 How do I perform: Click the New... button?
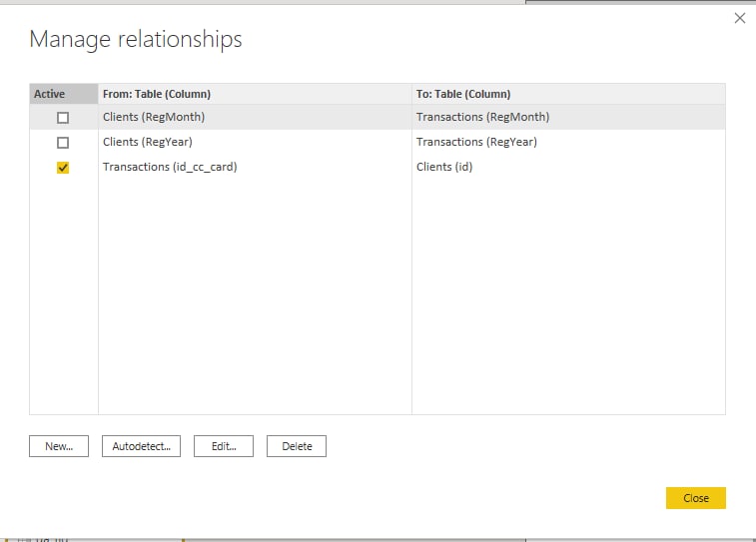point(59,446)
